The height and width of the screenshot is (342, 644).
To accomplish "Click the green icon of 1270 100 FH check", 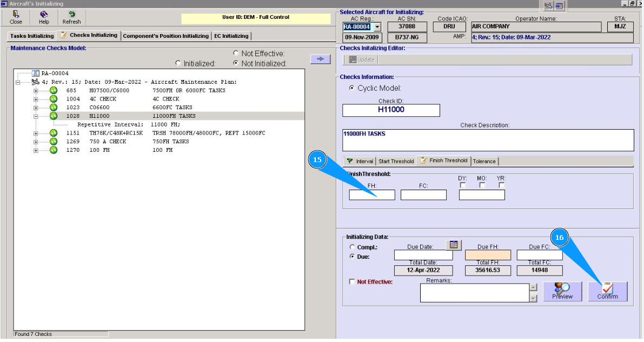I will click(54, 150).
